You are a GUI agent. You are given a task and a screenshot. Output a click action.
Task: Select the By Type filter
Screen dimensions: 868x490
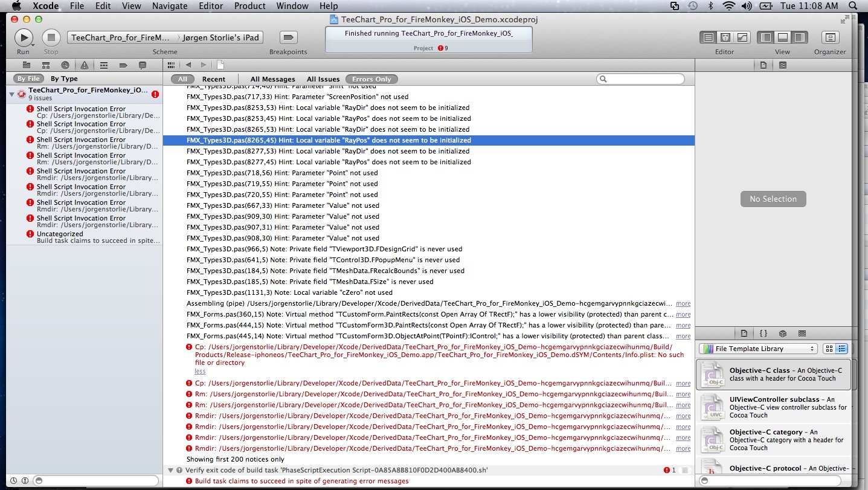click(x=64, y=79)
